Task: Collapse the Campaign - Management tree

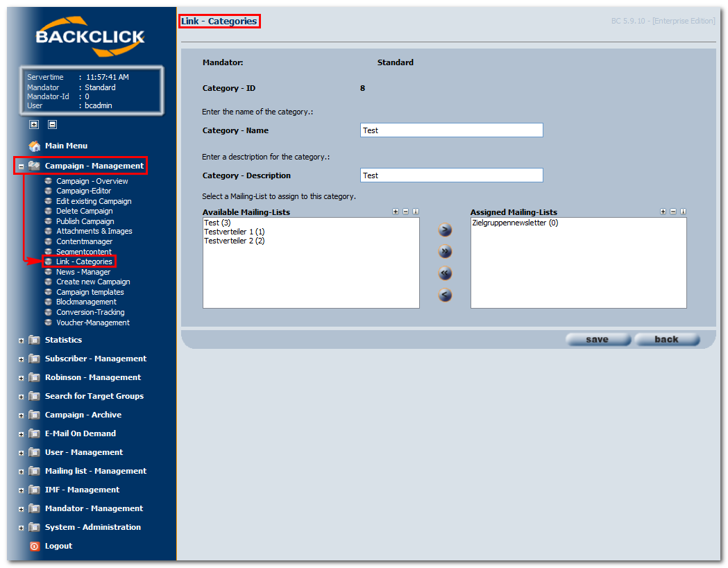Action: 22,166
